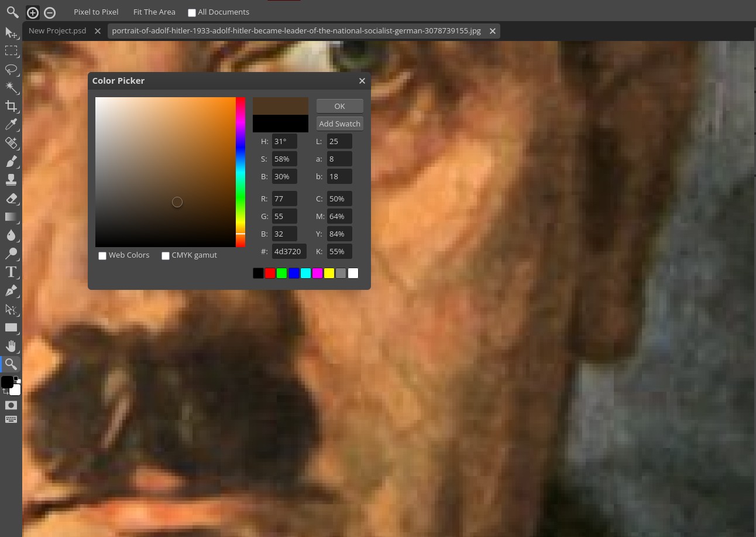Close the portrait JPG document tab
The image size is (756, 537).
pos(493,31)
